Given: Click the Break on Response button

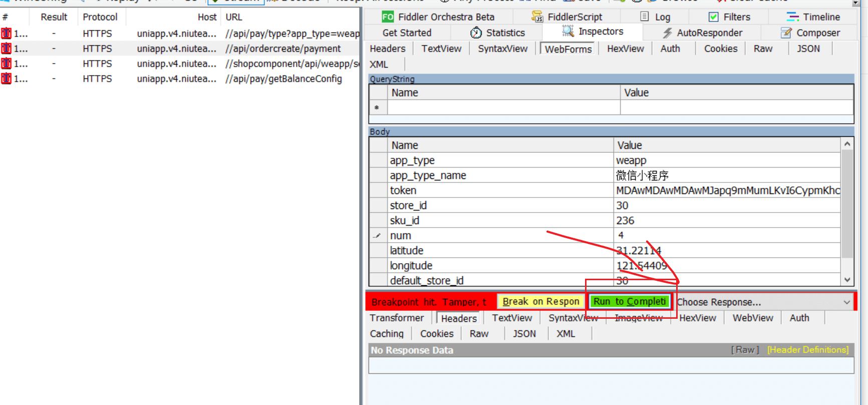Looking at the screenshot, I should coord(541,302).
